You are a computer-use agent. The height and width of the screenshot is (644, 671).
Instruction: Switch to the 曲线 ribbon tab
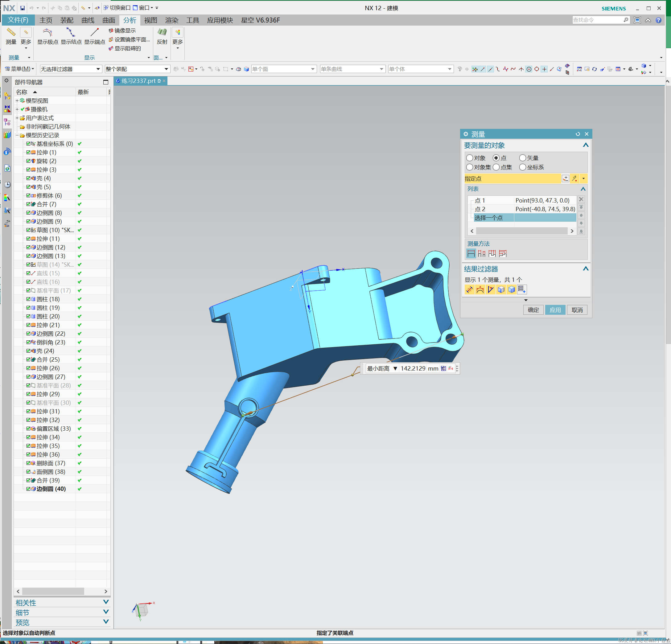click(x=88, y=20)
